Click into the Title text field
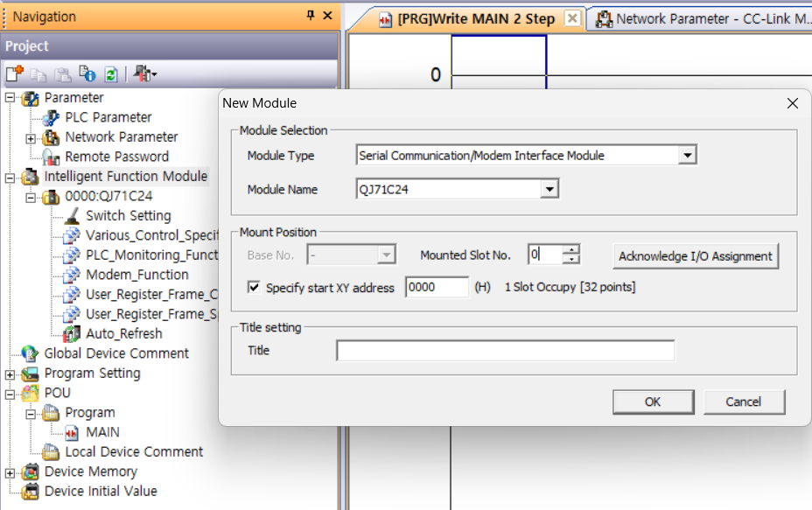Viewport: 812px width, 510px height. coord(505,351)
